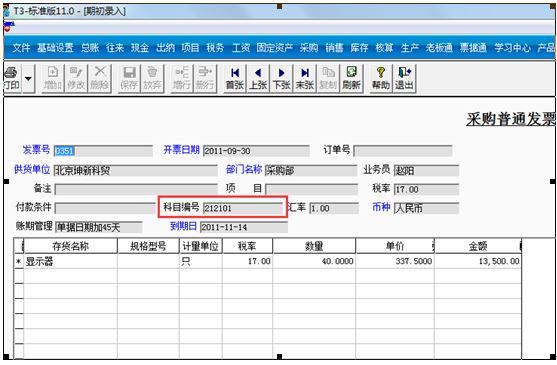Select the unit price cell 337.5000
Image resolution: width=557 pixels, height=365 pixels.
(x=395, y=262)
